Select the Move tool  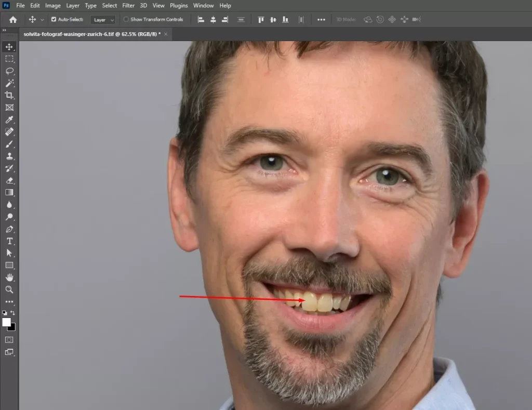(9, 46)
